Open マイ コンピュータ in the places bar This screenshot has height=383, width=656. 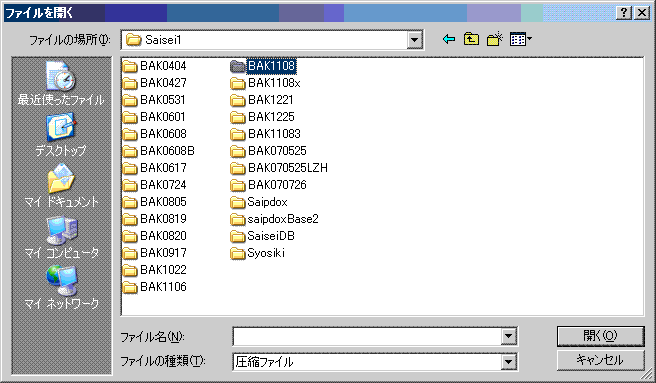(x=61, y=236)
